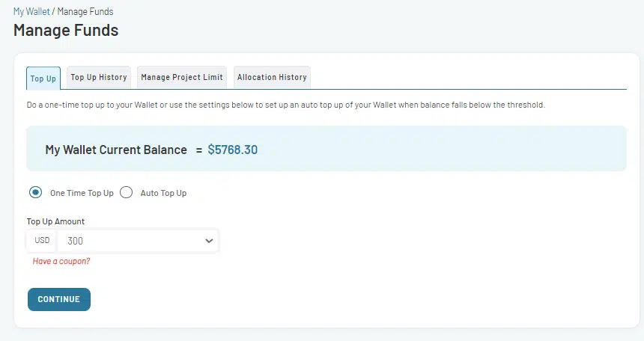Click the Manage Funds page heading

click(x=66, y=31)
